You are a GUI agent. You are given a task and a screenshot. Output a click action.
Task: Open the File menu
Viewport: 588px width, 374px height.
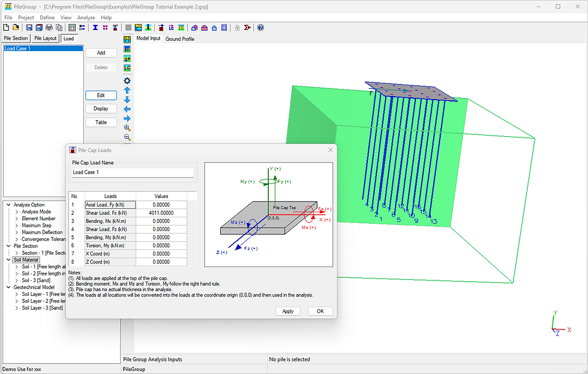tap(8, 17)
